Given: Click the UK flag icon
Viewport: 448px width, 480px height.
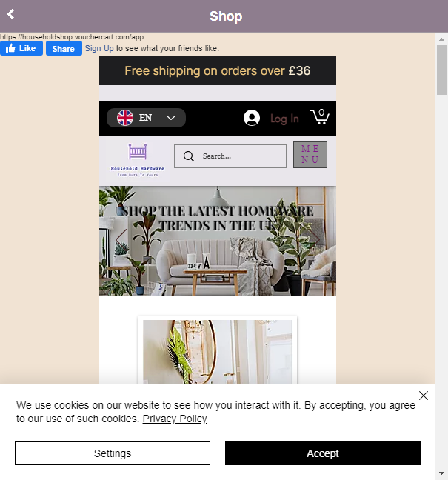Looking at the screenshot, I should coord(125,118).
